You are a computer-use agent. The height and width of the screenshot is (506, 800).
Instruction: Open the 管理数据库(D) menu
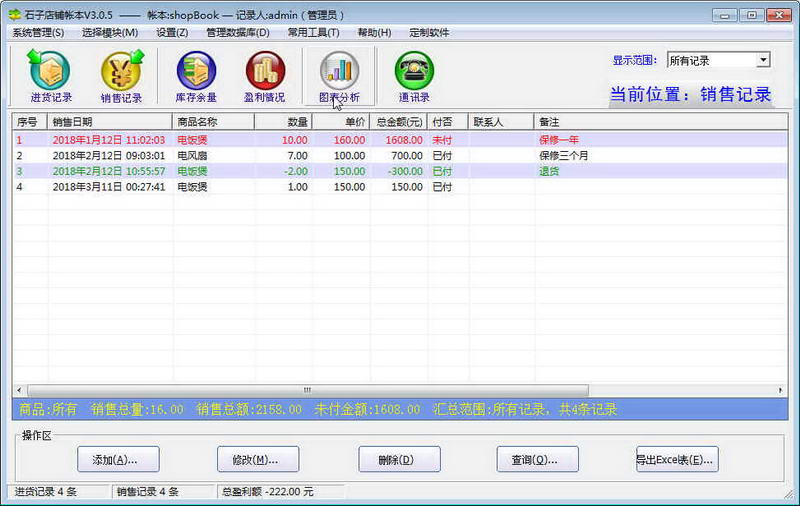pos(238,32)
